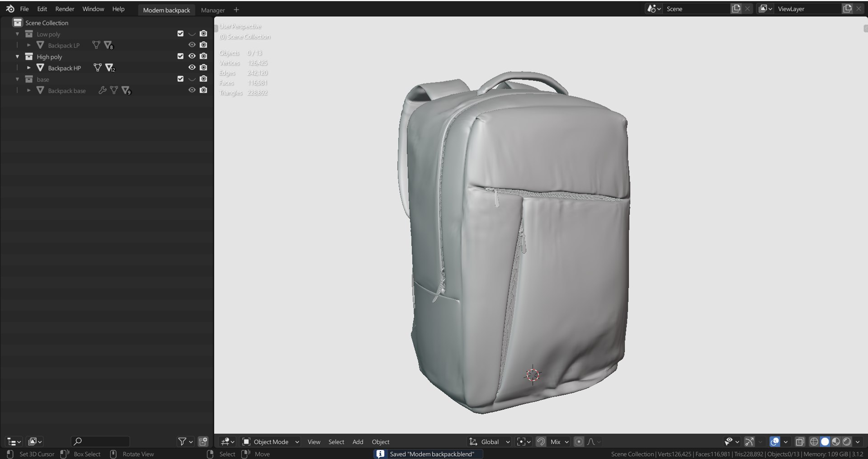Toggle render camera for Backpack HP
868x459 pixels.
[x=203, y=67]
